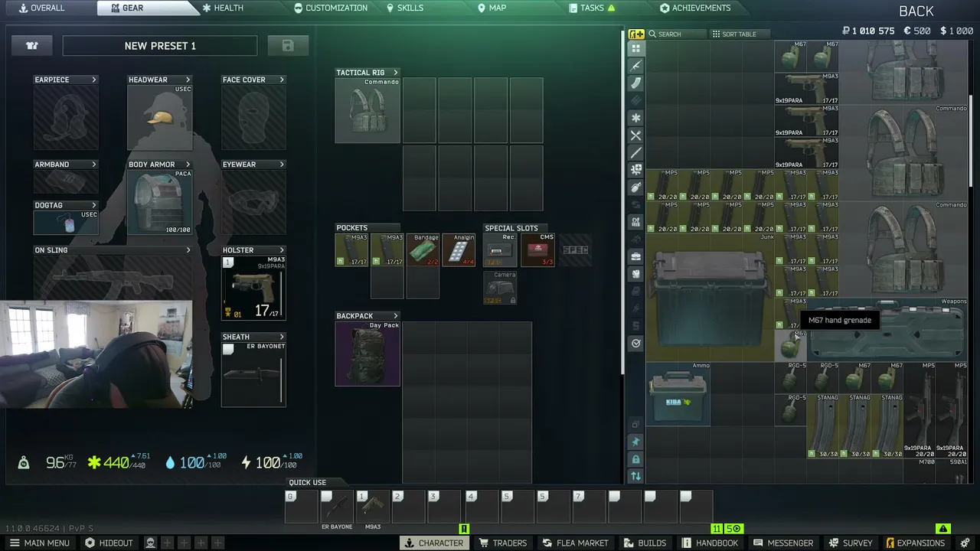980x551 pixels.
Task: Expand the Backpack chevron
Action: pyautogui.click(x=396, y=316)
